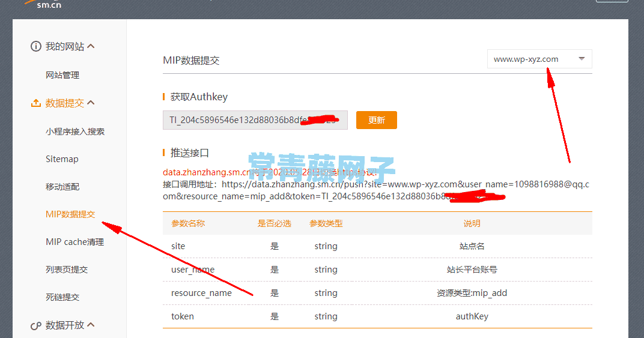
Task: Click the 接口调用地址 URL text
Action: [x=376, y=190]
